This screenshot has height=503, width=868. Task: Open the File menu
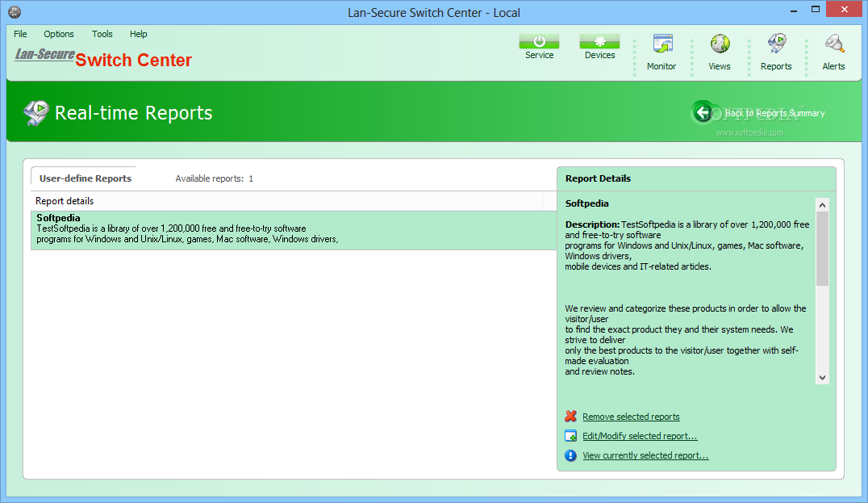click(x=20, y=34)
